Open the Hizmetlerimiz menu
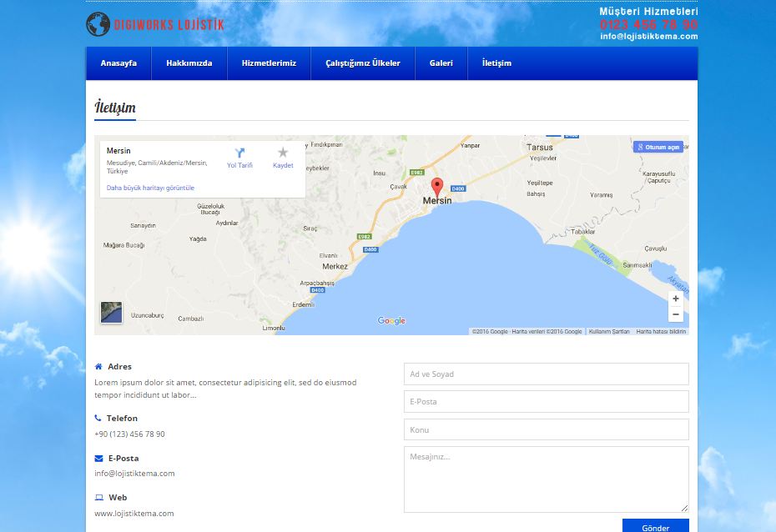Image resolution: width=776 pixels, height=532 pixels. point(269,63)
